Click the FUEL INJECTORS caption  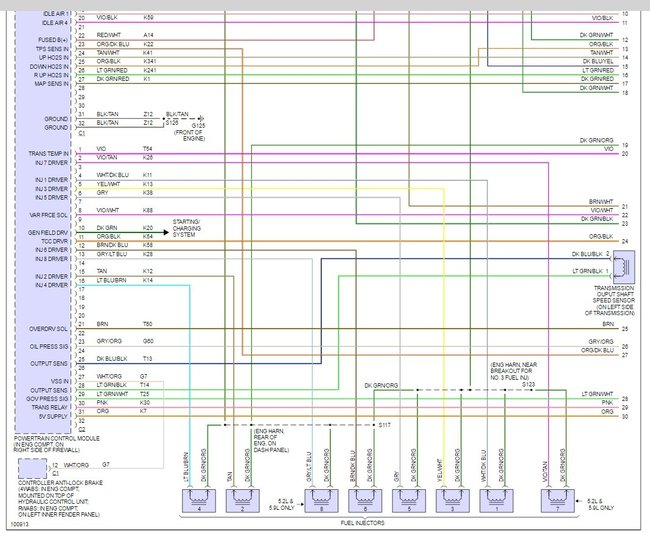point(362,523)
